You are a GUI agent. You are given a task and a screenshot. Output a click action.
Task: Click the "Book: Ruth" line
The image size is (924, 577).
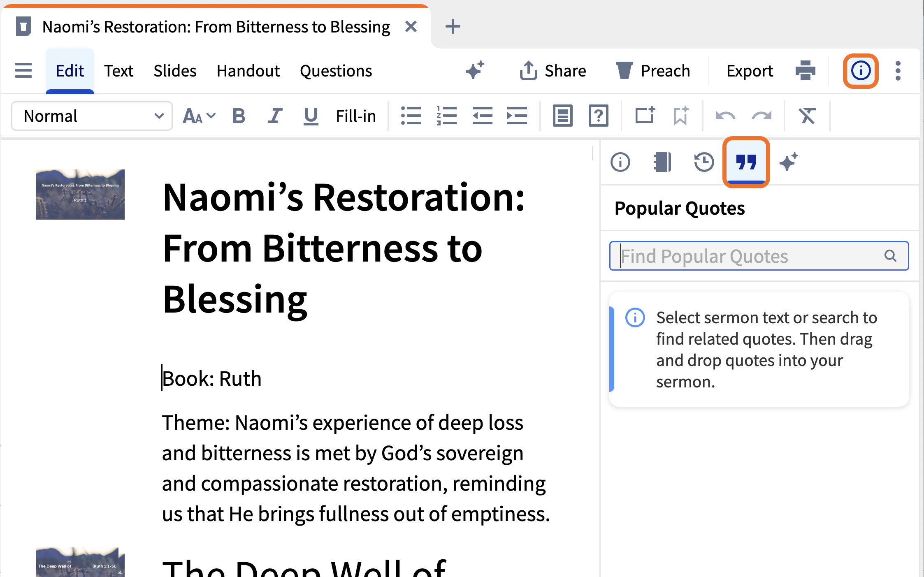[x=212, y=378]
